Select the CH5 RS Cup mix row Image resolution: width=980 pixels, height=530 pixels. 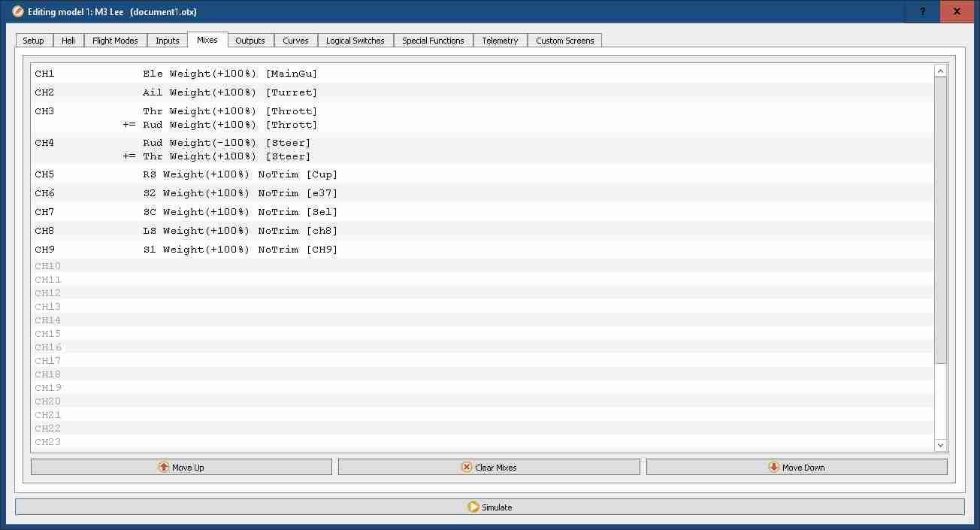point(240,174)
